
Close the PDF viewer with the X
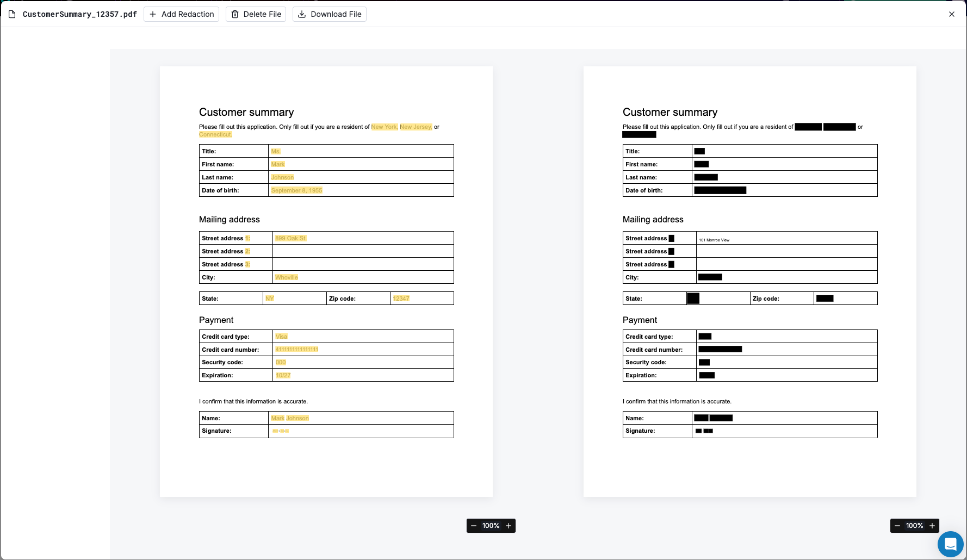point(951,14)
